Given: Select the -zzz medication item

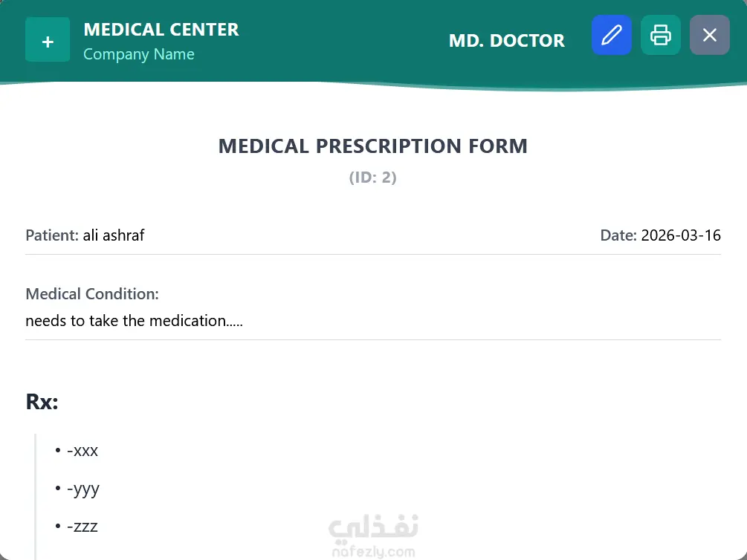Looking at the screenshot, I should pos(82,527).
